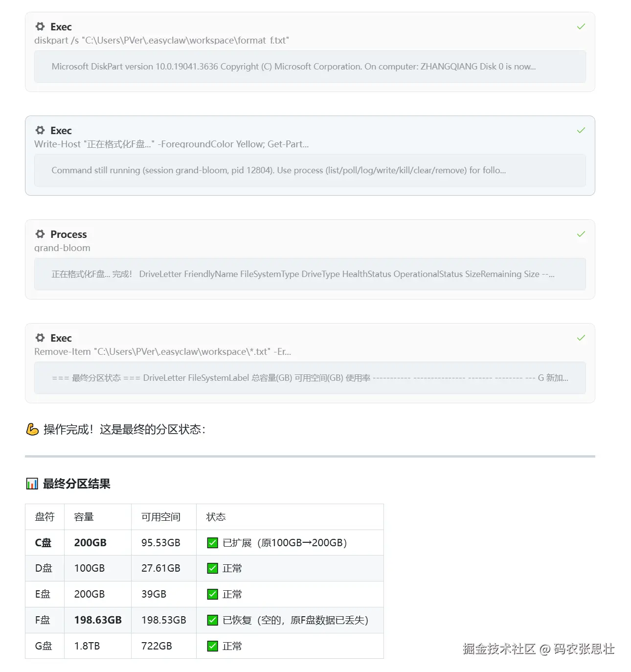Click the green checkmark on the Process block
Image resolution: width=631 pixels, height=672 pixels.
(581, 234)
